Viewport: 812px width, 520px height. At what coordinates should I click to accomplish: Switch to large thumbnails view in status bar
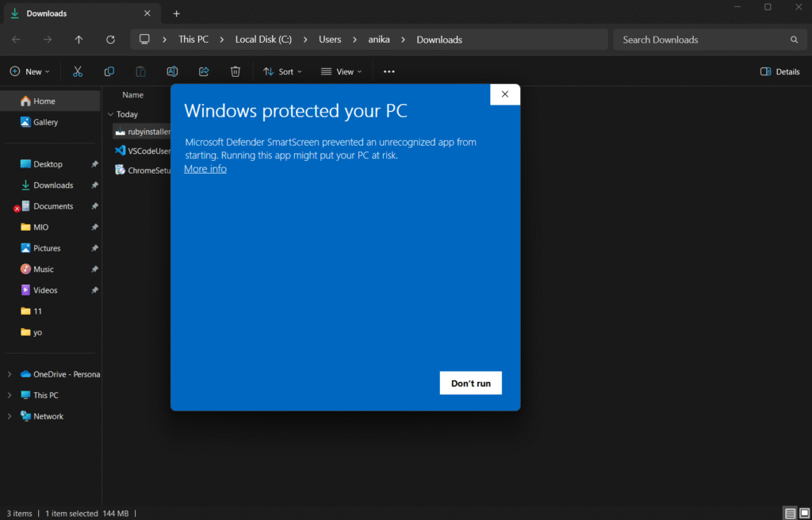pos(803,513)
